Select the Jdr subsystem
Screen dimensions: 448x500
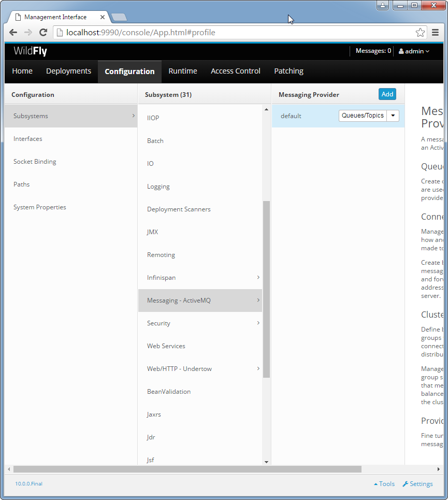[x=200, y=437]
